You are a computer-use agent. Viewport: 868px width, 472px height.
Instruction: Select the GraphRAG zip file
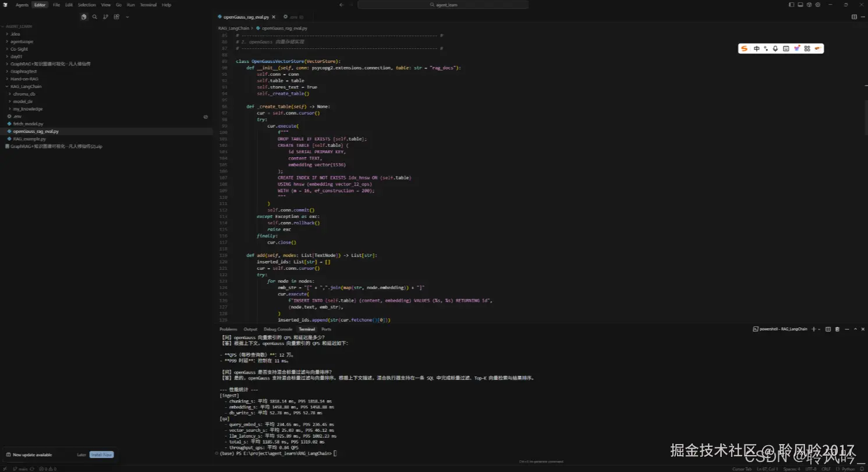[x=55, y=146]
